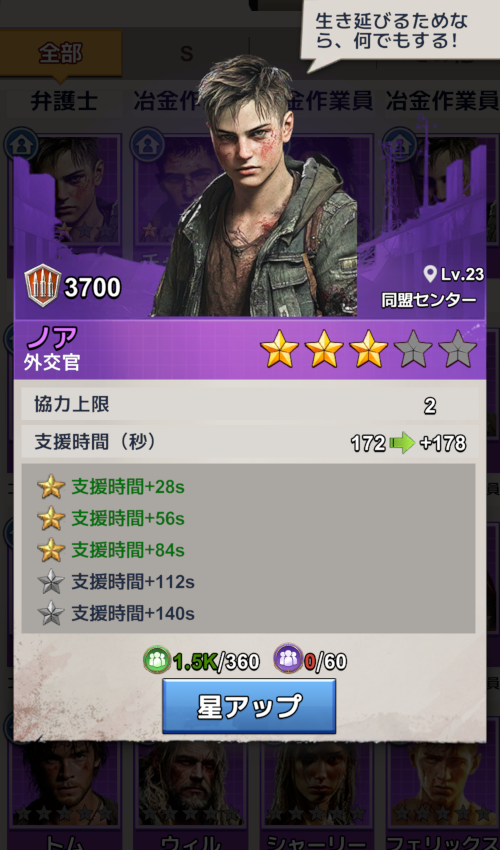Select the 支援時間+28s star bonus row
This screenshot has width=500, height=850.
pos(248,487)
